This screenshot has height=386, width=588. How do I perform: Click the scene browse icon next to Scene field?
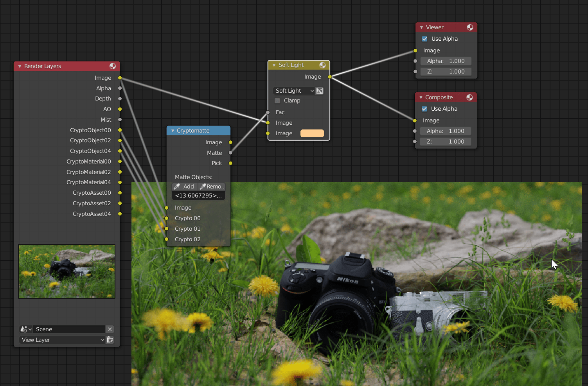[25, 329]
